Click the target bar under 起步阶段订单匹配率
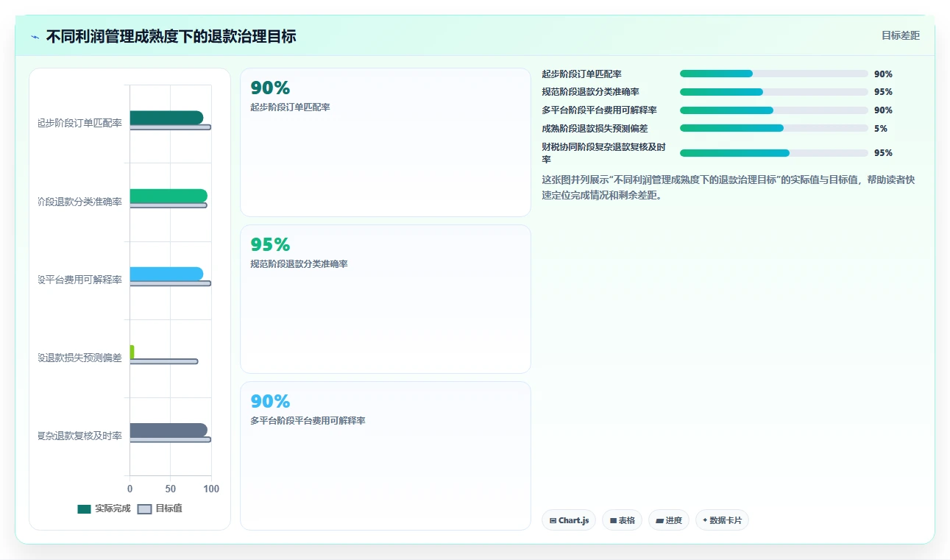The image size is (950, 560). point(171,127)
